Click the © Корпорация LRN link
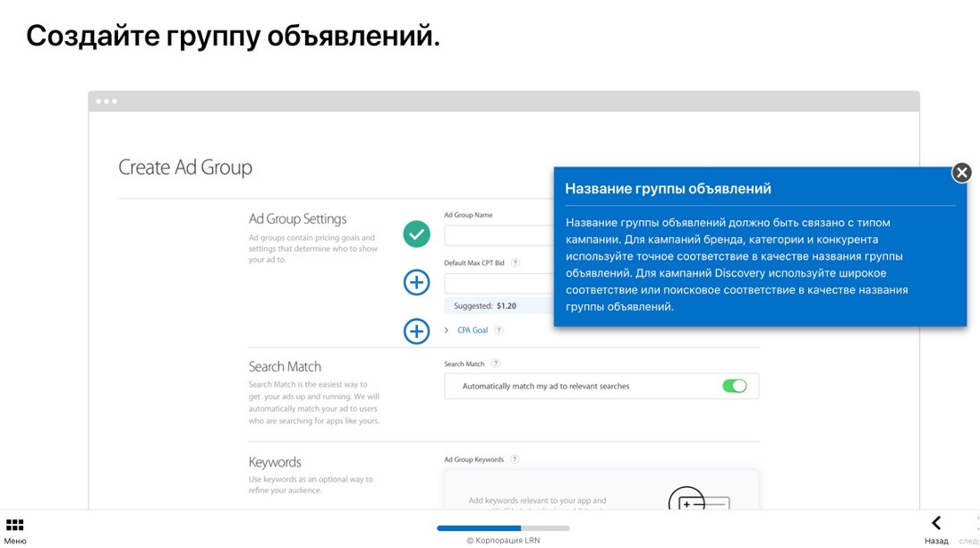The image size is (980, 548). pos(504,540)
